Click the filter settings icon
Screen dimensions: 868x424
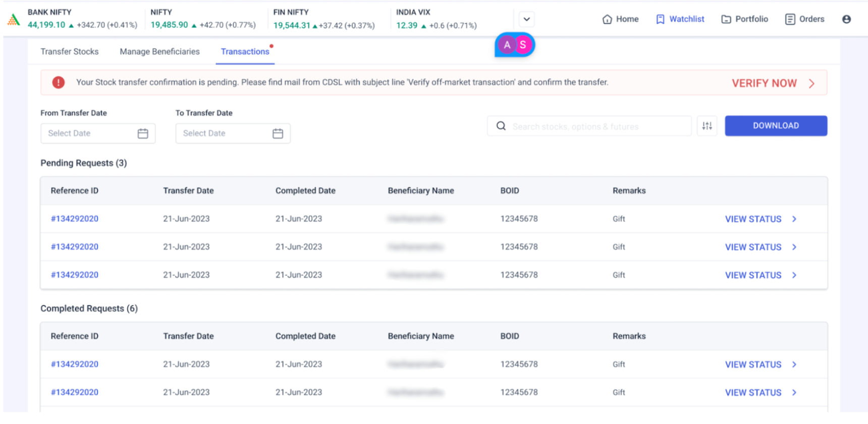click(x=707, y=126)
